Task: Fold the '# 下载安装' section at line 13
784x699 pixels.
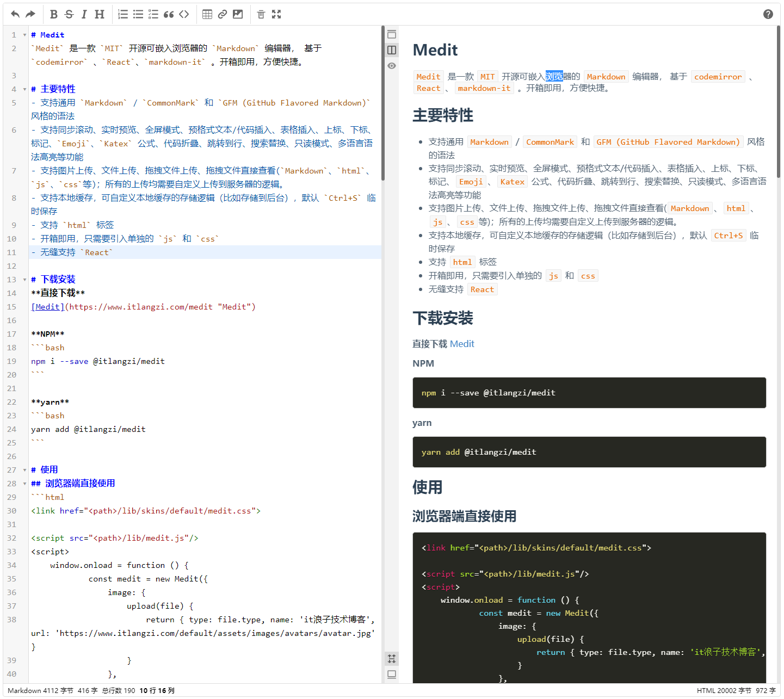Action: click(x=24, y=280)
